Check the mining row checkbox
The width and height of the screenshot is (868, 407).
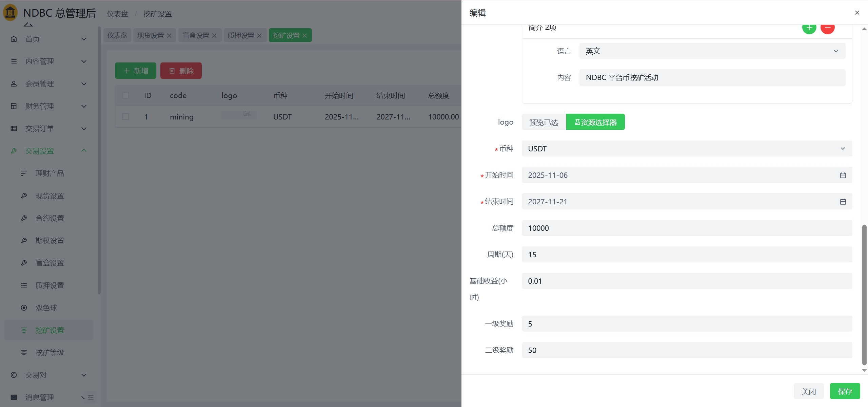tap(125, 117)
